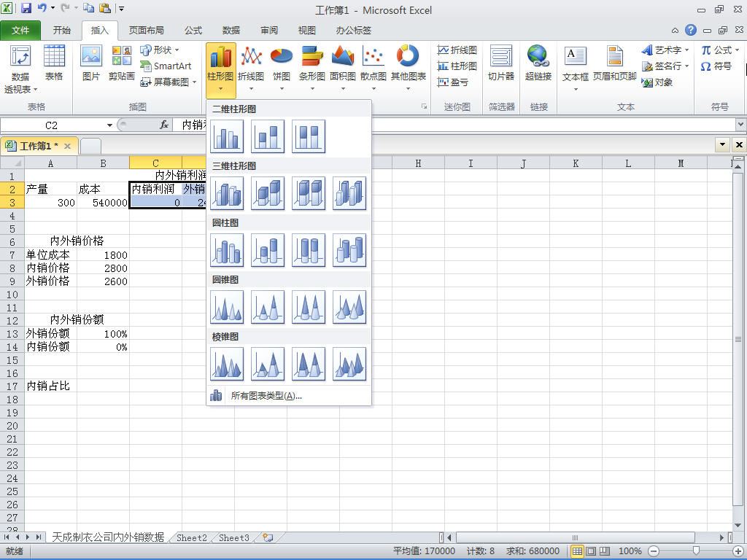Pick the 100% stacked pyramid chart
This screenshot has width=747, height=560.
(x=309, y=364)
